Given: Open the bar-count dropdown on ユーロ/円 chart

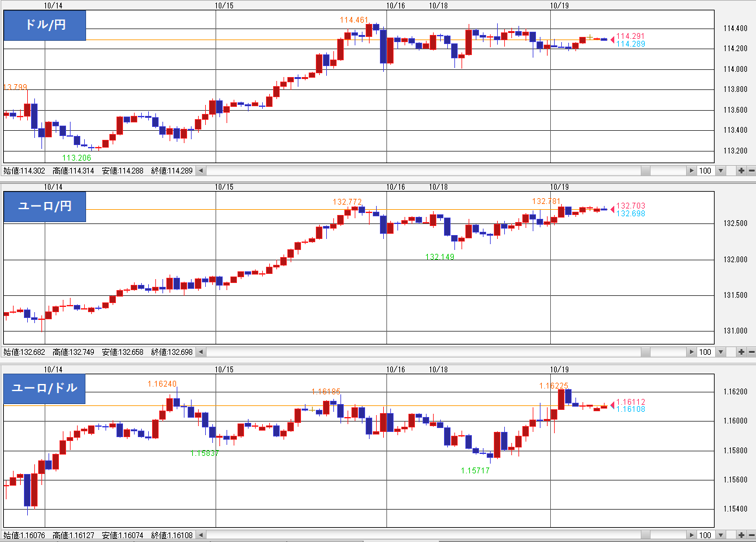Looking at the screenshot, I should click(721, 352).
